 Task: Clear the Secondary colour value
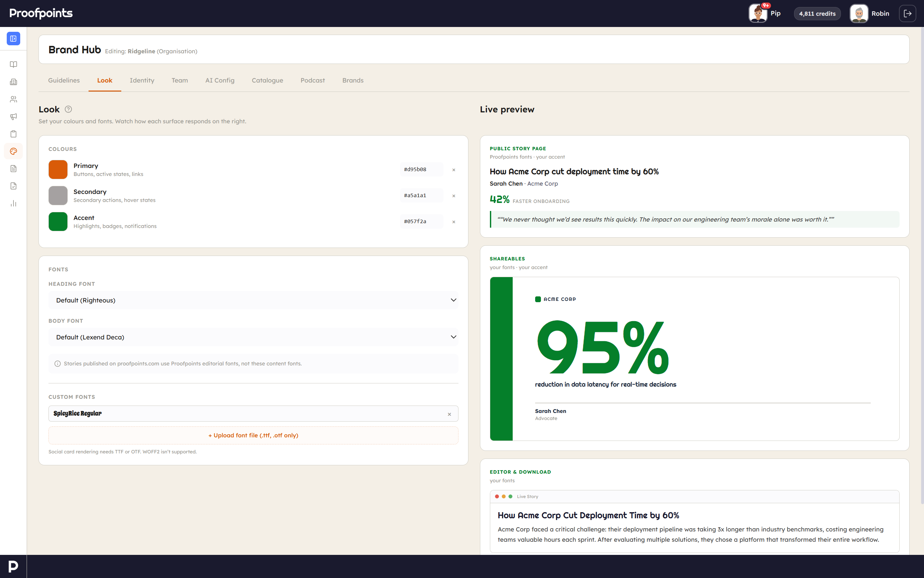pos(454,196)
